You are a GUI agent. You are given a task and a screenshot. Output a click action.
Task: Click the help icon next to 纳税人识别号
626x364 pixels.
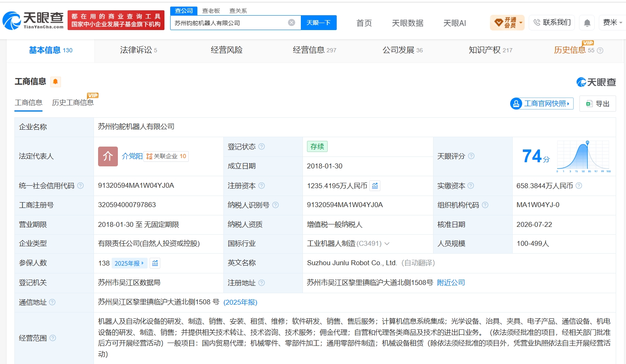pos(275,205)
